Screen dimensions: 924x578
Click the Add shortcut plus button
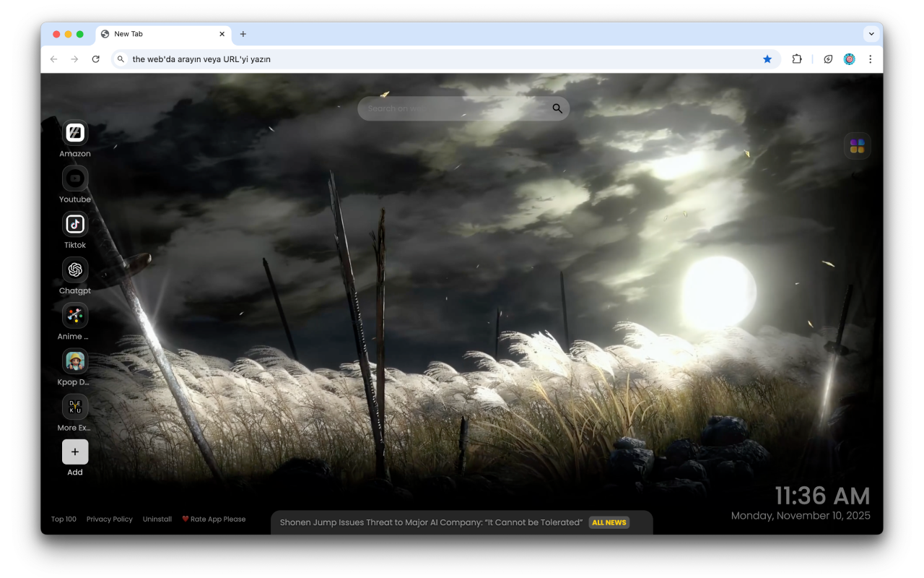(75, 452)
